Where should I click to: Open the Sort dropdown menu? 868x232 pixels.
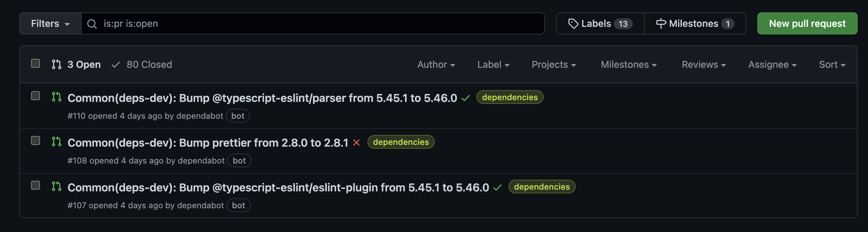point(832,65)
